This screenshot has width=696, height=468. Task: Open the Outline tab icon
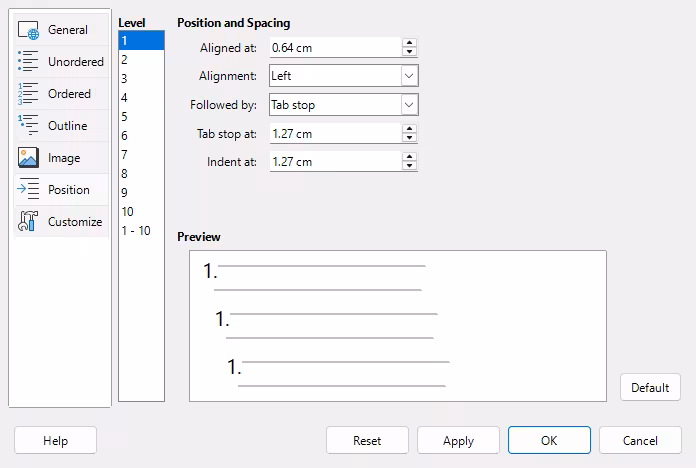coord(28,125)
